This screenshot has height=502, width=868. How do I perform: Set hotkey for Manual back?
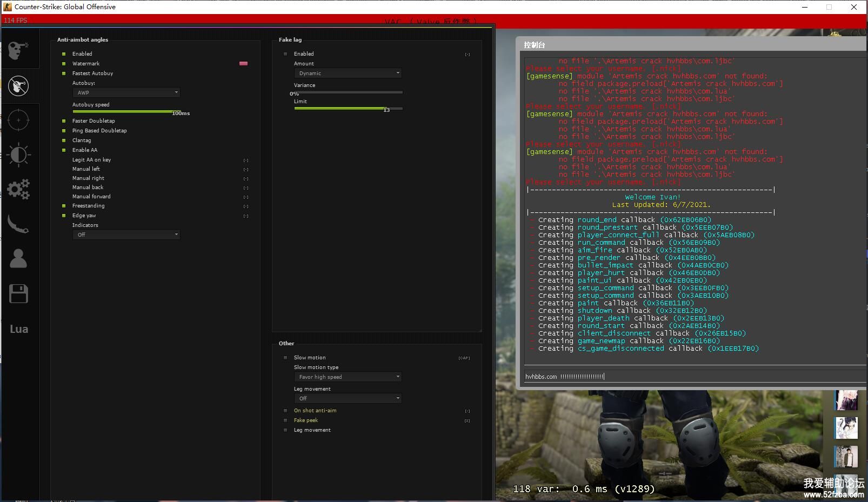246,188
